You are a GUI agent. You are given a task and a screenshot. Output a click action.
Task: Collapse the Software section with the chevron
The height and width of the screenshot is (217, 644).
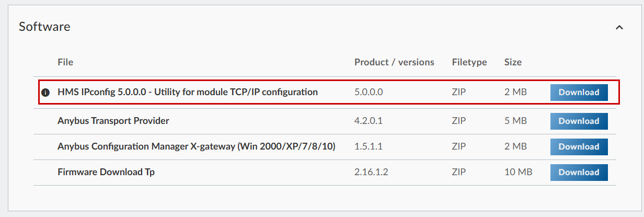(619, 27)
